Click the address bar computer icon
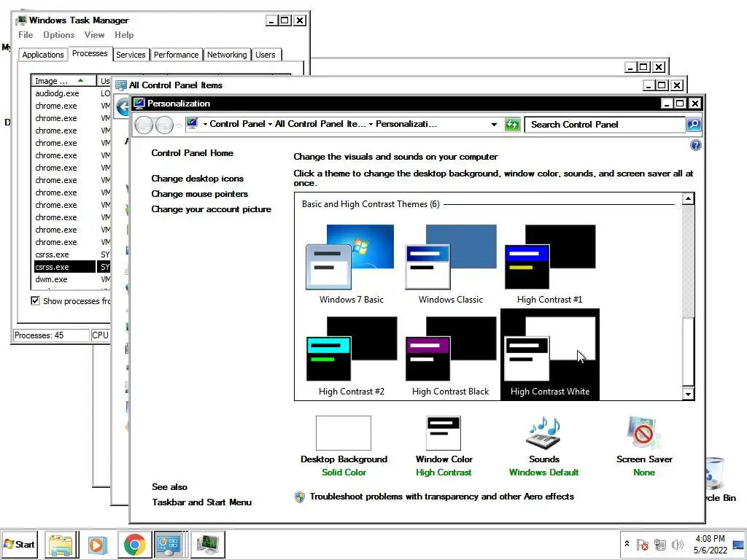 (x=192, y=123)
